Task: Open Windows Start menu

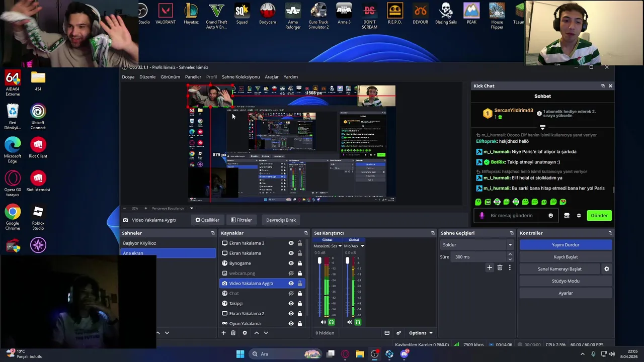Action: coord(240,354)
